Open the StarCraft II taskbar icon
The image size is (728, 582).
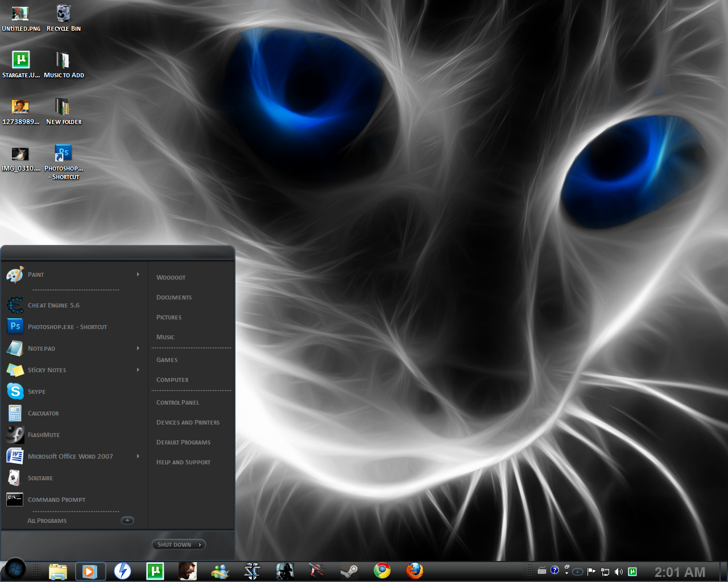pyautogui.click(x=252, y=571)
